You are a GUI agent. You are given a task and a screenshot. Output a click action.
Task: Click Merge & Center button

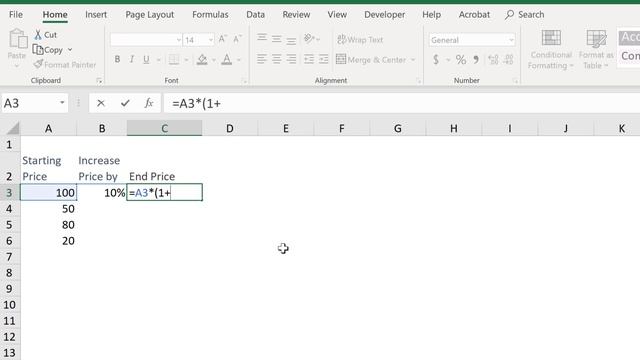tap(371, 60)
